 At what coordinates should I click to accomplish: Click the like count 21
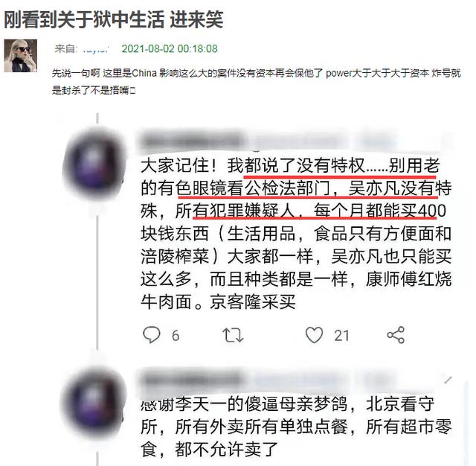[x=341, y=336]
